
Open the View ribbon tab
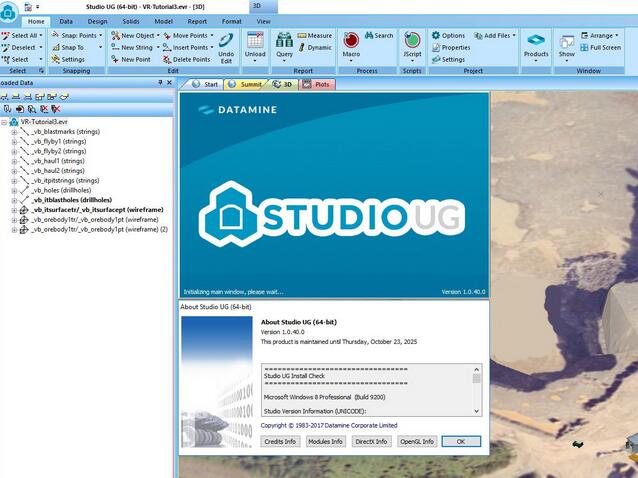263,22
